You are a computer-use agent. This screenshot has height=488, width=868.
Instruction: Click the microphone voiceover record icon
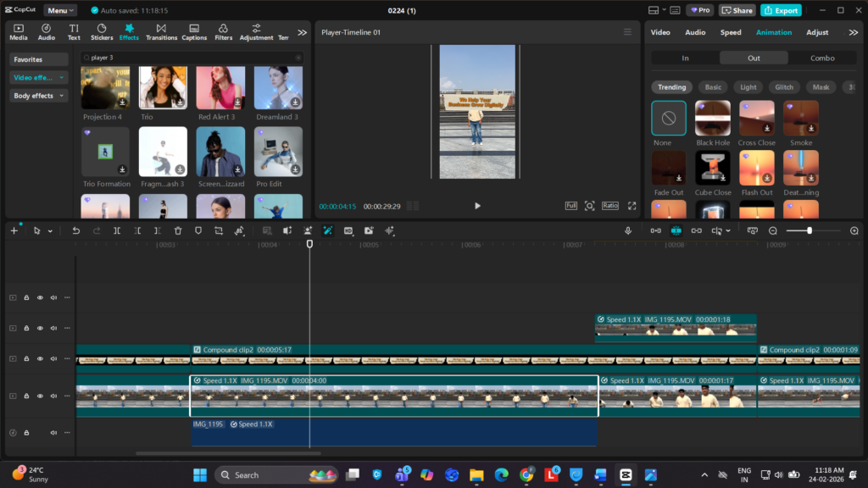[x=628, y=230]
